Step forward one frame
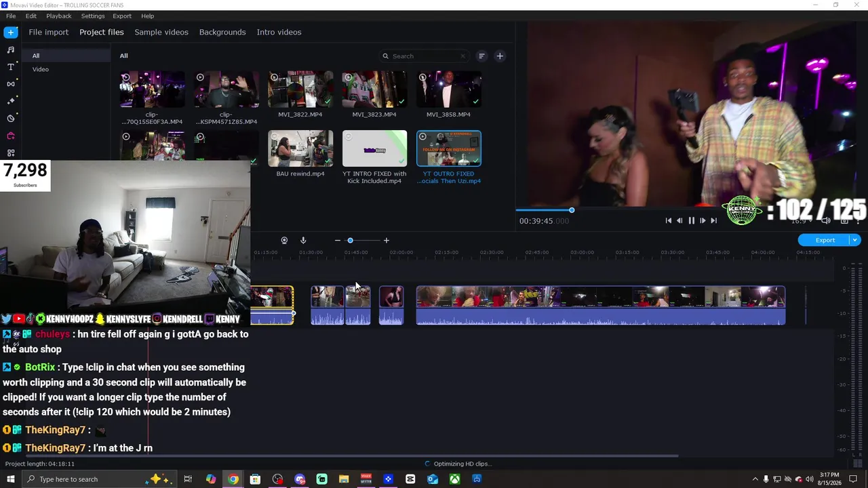The width and height of the screenshot is (868, 488). pyautogui.click(x=703, y=220)
